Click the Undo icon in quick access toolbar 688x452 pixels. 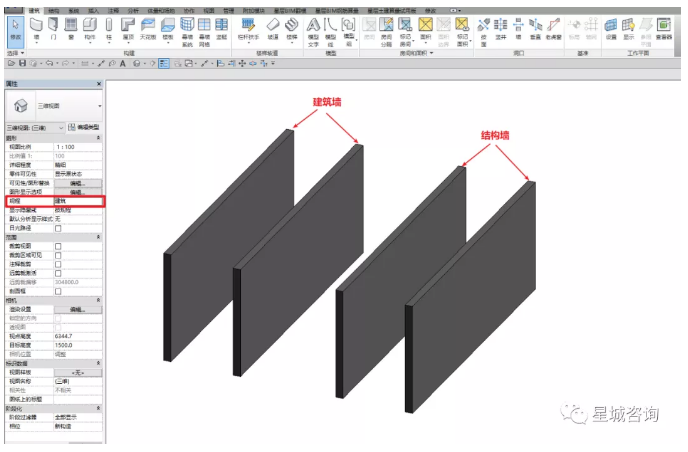tap(49, 64)
